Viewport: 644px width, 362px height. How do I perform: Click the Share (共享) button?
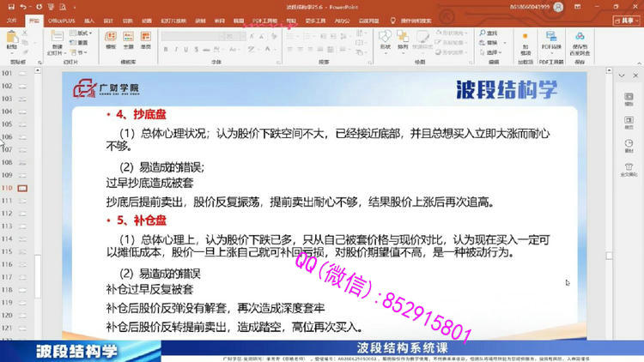tap(626, 21)
